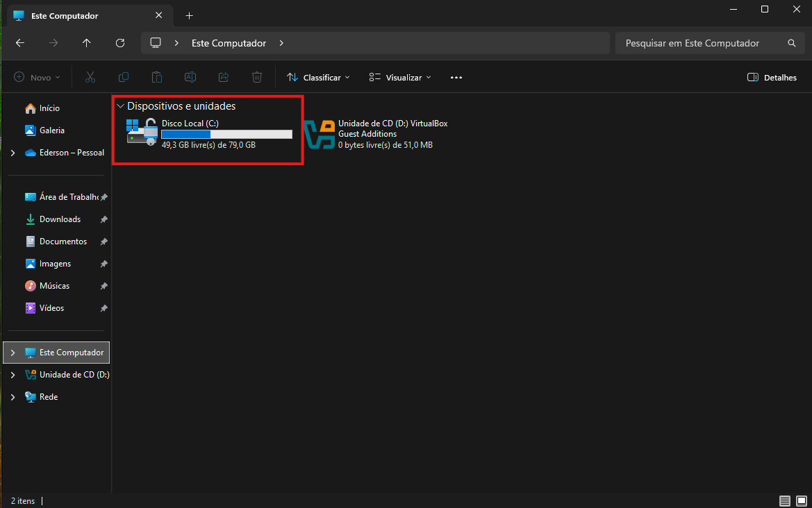Collapse the Dispositivos e unidades group
Screen dimensions: 812x508
click(x=120, y=106)
